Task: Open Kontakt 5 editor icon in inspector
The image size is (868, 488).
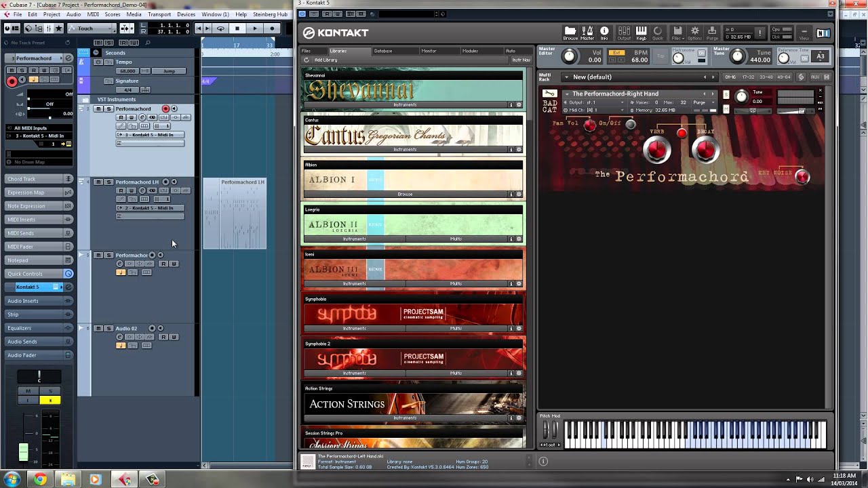Action: tap(68, 287)
